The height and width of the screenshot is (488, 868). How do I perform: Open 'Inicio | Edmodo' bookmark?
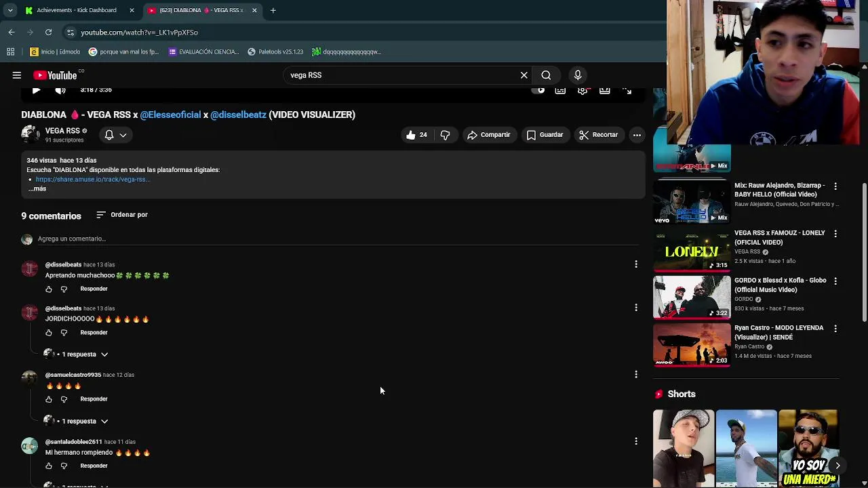pos(55,52)
